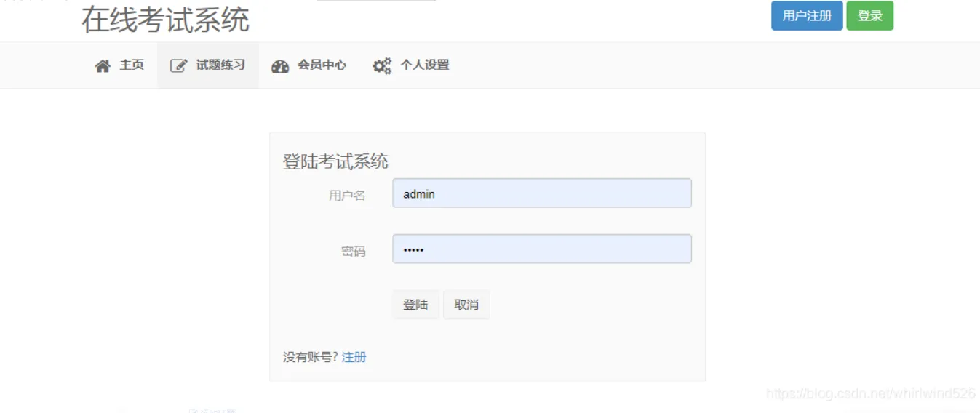This screenshot has width=980, height=413.
Task: Click the 用户名 label
Action: 347,196
